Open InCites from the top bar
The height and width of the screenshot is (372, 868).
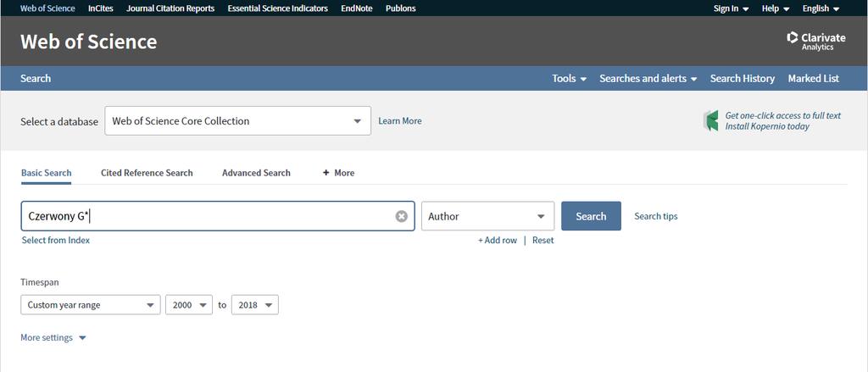pos(101,8)
